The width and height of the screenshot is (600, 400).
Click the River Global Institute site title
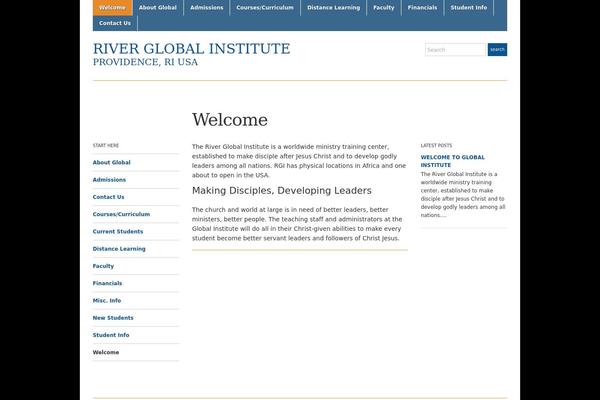(192, 49)
